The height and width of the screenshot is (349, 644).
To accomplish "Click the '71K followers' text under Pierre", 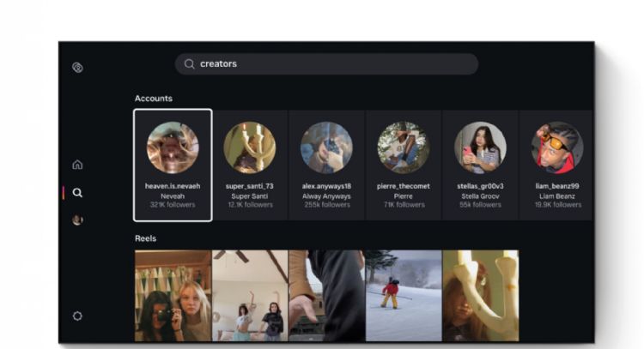I will [404, 205].
